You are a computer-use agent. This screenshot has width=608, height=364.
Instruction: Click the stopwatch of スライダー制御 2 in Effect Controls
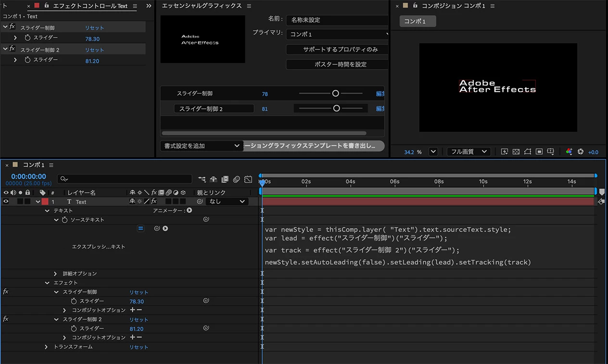[x=27, y=60]
